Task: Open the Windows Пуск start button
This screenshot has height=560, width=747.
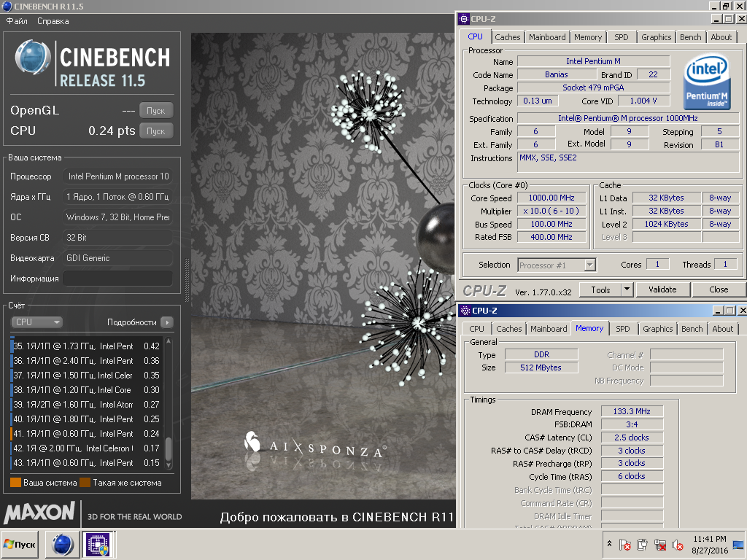Action: 20,544
